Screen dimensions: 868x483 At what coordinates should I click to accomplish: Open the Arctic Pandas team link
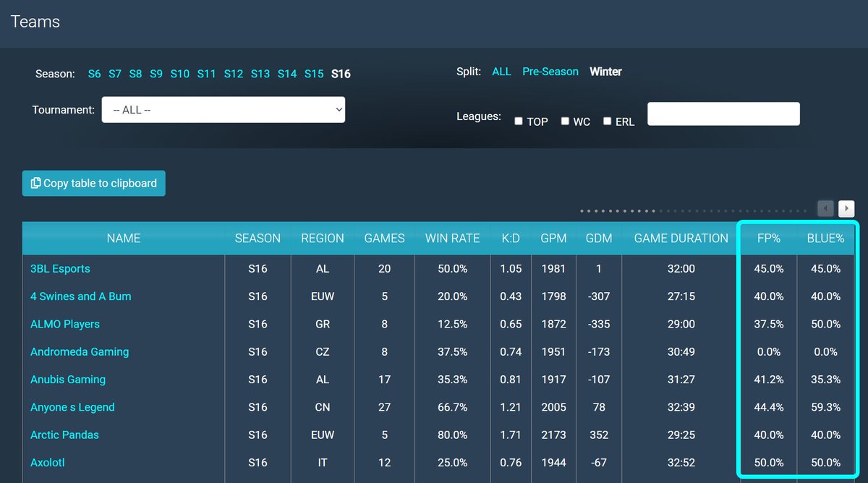tap(64, 435)
